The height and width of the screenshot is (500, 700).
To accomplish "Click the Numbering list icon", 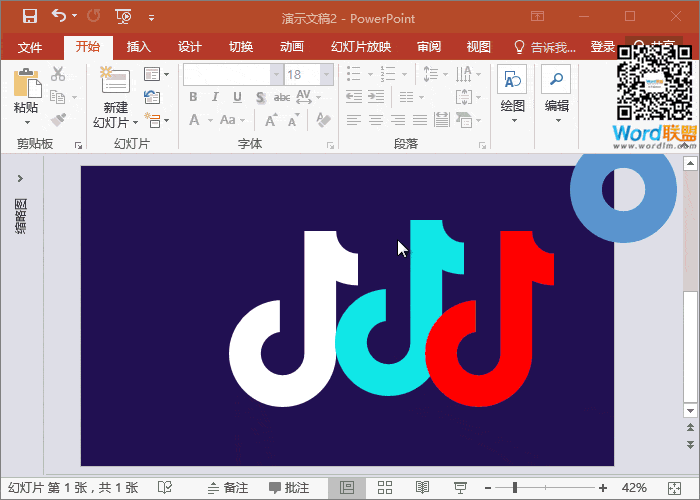I will [x=388, y=74].
